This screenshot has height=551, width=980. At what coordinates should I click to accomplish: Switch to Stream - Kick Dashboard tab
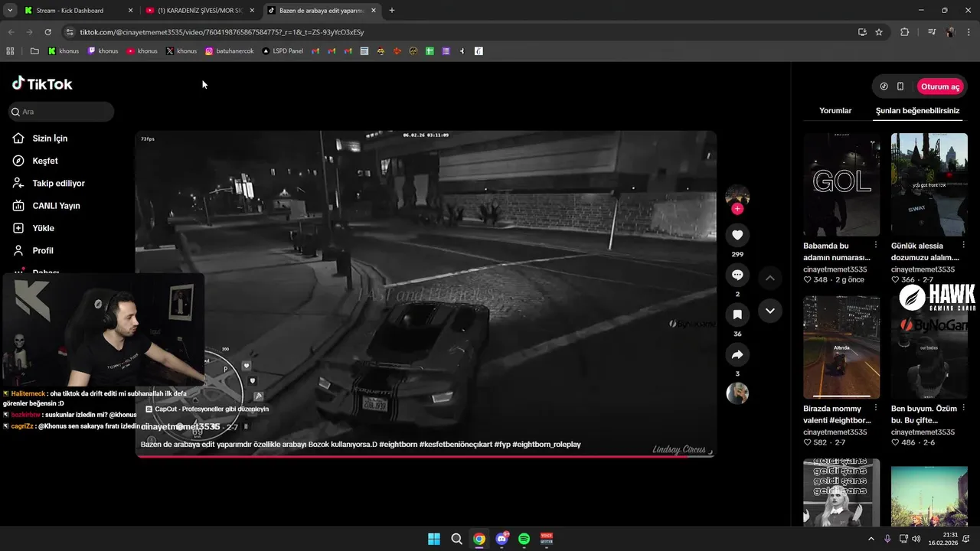[x=77, y=11]
